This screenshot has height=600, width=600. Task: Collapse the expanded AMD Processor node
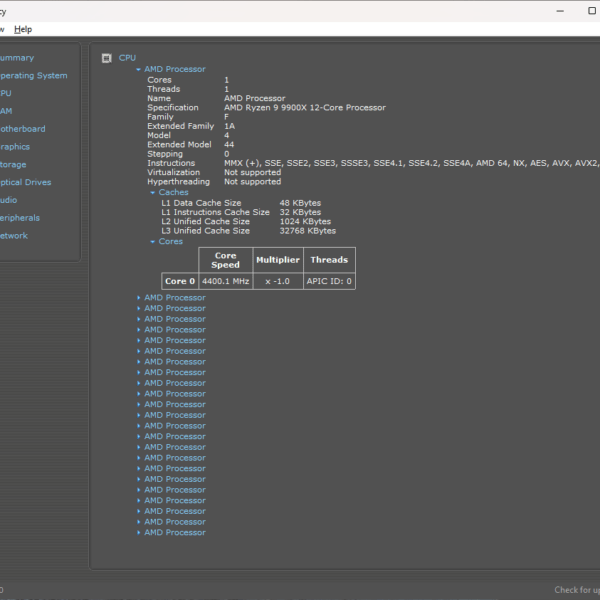(x=139, y=70)
